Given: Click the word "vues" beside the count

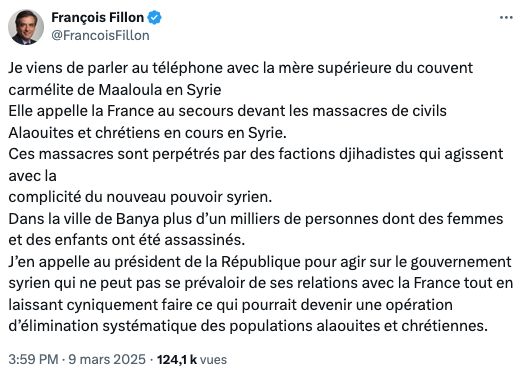Looking at the screenshot, I should [213, 360].
